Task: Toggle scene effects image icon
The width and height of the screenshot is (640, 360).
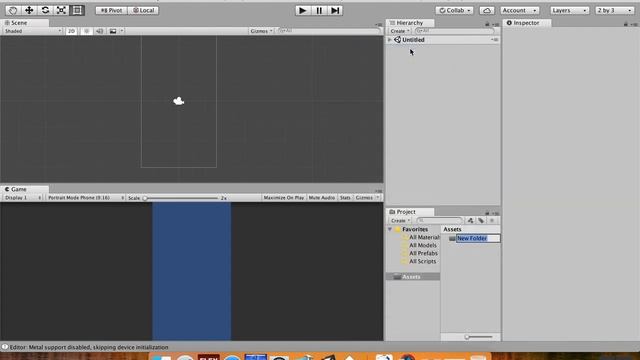Action: pos(113,31)
